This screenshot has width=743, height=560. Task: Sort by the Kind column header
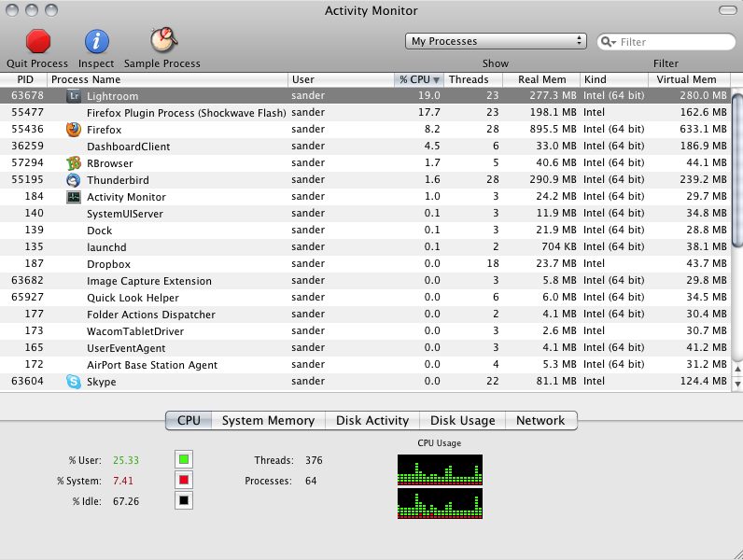(614, 79)
